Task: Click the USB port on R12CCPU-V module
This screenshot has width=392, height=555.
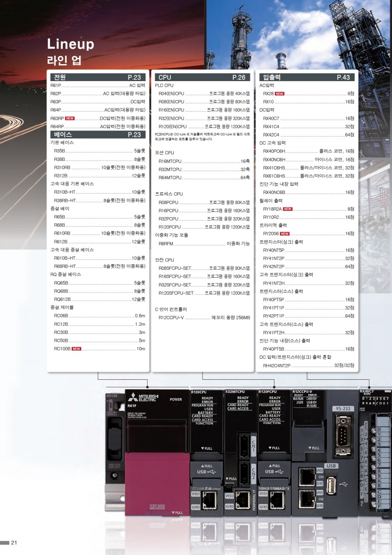Action: tap(331, 484)
